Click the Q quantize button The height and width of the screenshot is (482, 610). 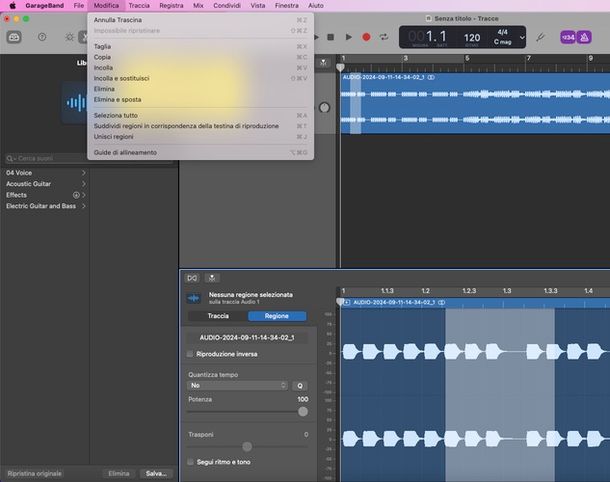coord(300,386)
